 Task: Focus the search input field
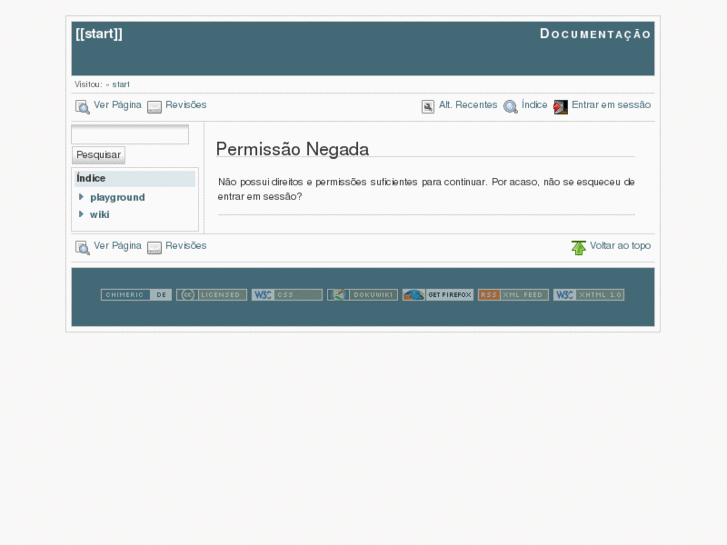click(130, 135)
